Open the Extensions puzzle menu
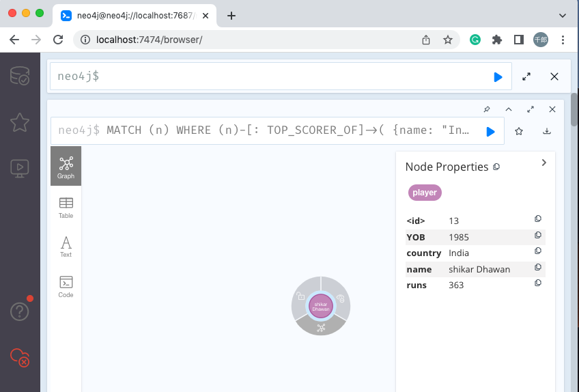 click(497, 40)
